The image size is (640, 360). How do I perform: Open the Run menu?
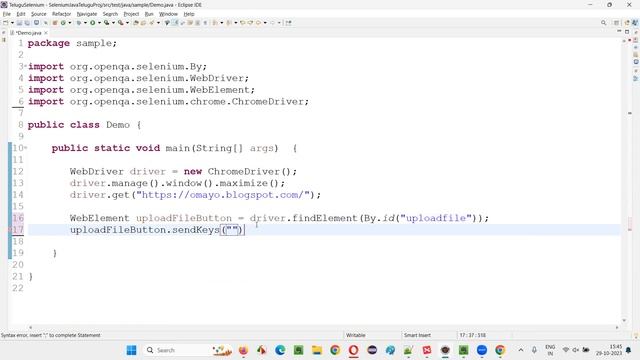tap(149, 14)
